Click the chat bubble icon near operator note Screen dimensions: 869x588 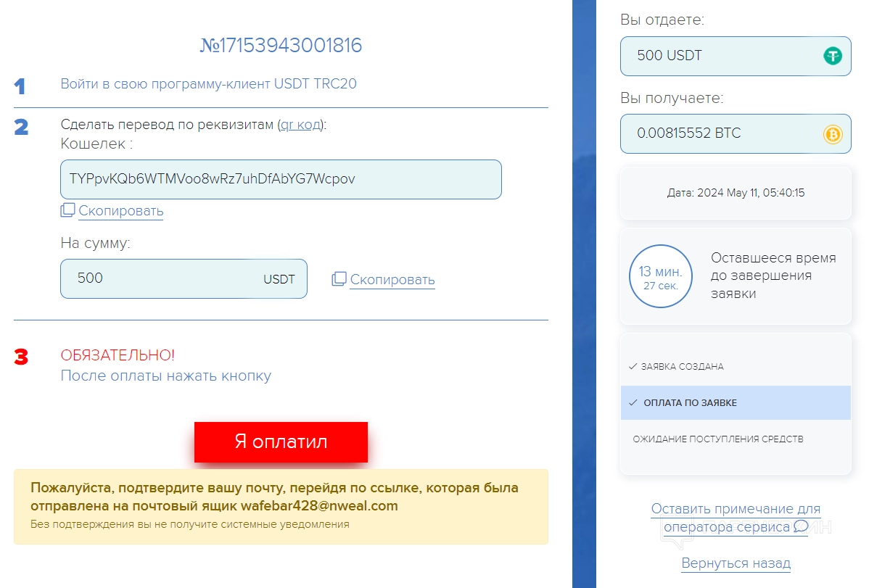click(x=801, y=526)
